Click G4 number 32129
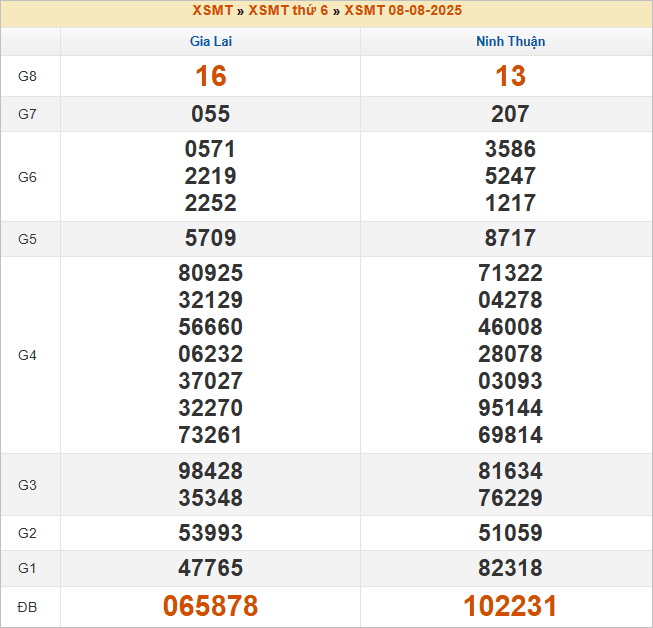653x628 pixels. point(211,300)
